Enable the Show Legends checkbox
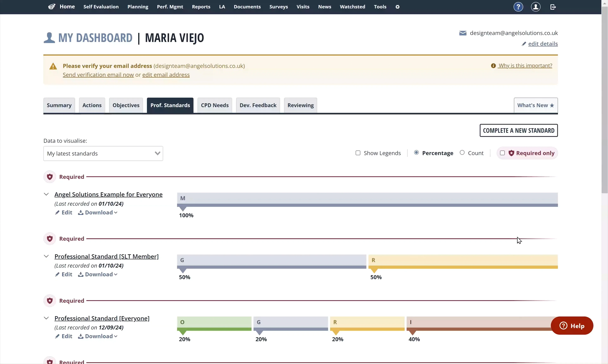This screenshot has width=608, height=364. coord(358,153)
